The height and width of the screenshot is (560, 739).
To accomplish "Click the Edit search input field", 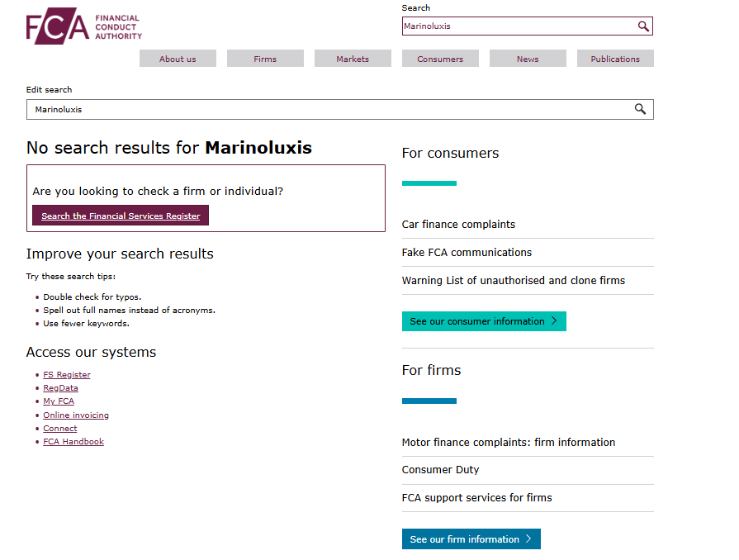I will [x=330, y=109].
